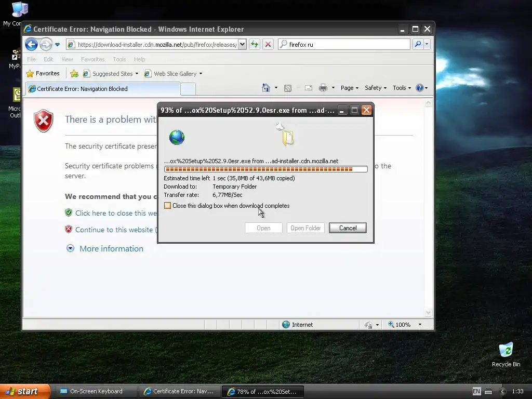Click the keyboard icon in system tray
This screenshot has height=399, width=532.
(488, 392)
